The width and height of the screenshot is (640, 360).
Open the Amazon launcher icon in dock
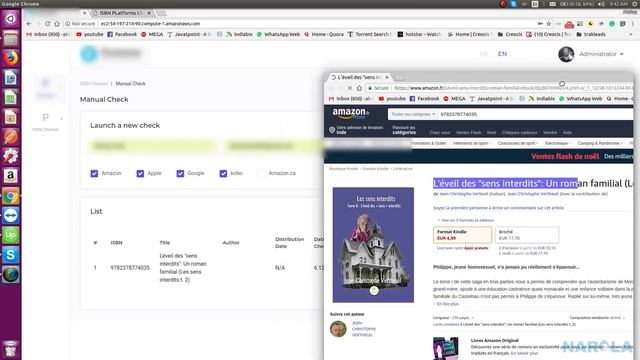point(11,176)
